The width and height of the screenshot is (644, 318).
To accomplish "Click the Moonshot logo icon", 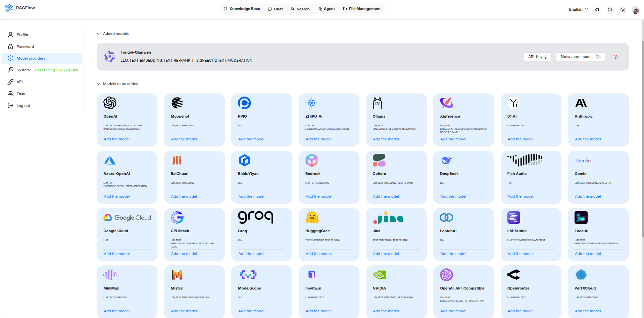I will click(177, 103).
